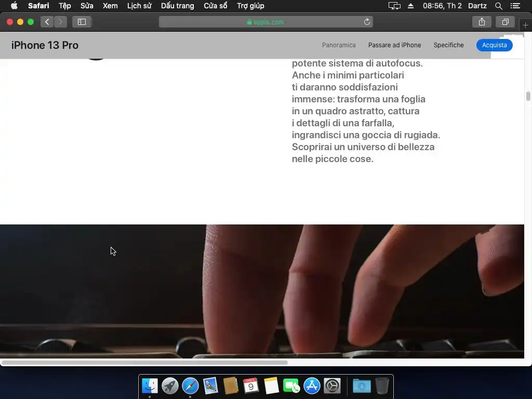Open Notes icon in Dock
The height and width of the screenshot is (399, 532).
[x=271, y=386]
